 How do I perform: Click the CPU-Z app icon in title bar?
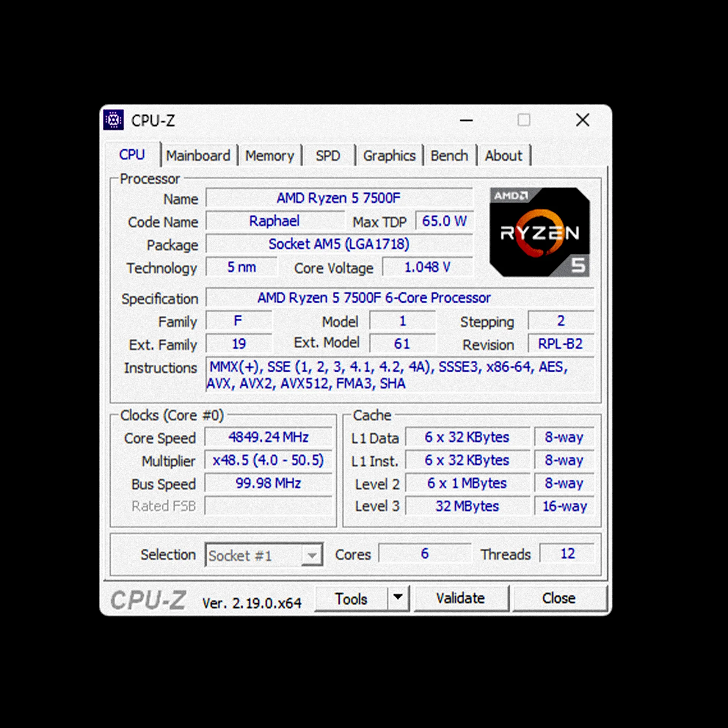[x=113, y=120]
